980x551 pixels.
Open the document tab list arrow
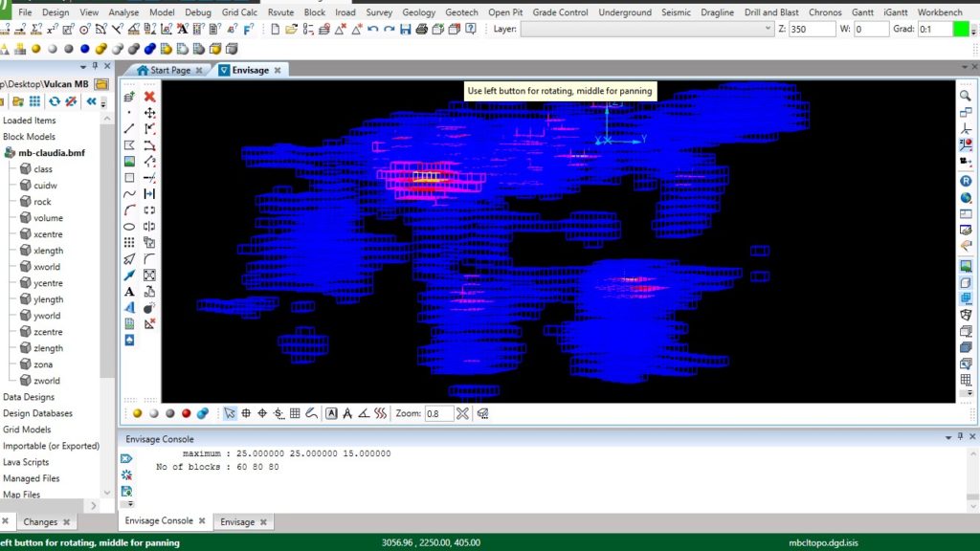pyautogui.click(x=965, y=67)
